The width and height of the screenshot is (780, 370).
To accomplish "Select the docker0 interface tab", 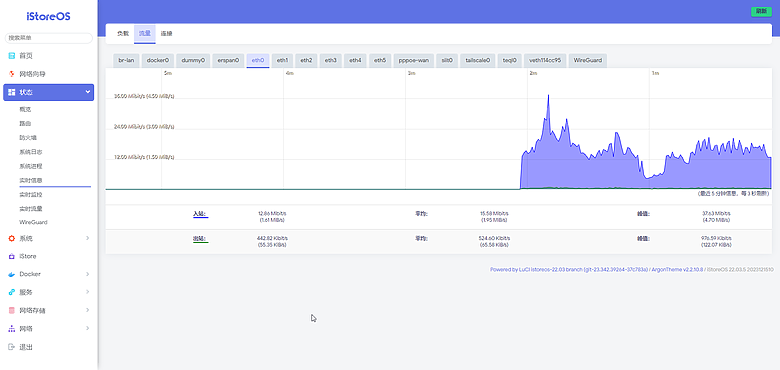I will click(158, 60).
